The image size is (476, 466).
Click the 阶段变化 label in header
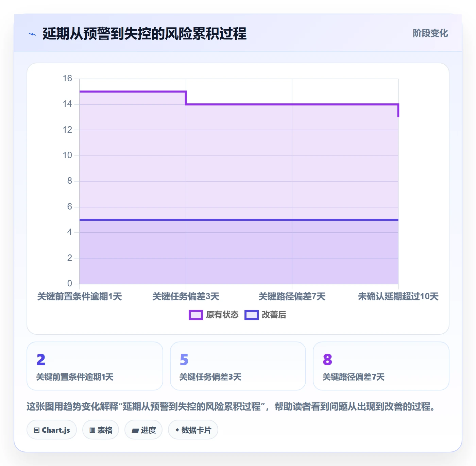coord(430,33)
